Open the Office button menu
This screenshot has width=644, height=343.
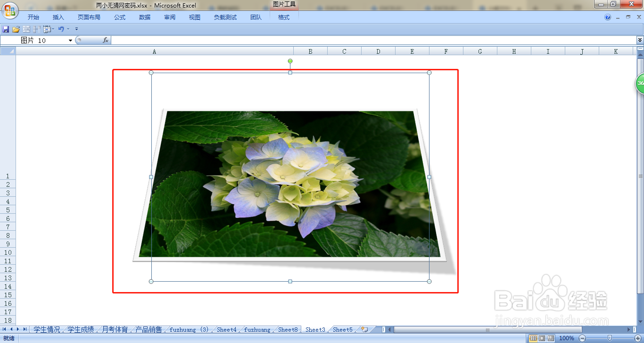9,10
